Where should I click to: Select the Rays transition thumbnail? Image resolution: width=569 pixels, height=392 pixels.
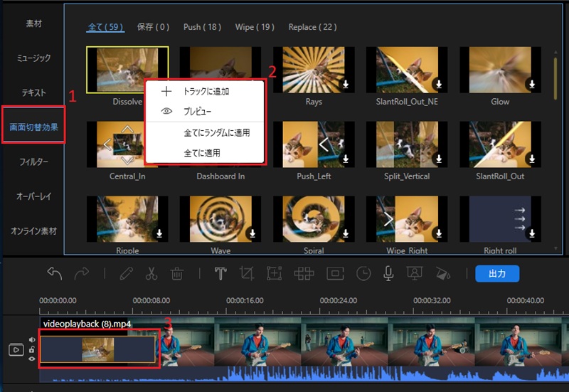pos(314,70)
